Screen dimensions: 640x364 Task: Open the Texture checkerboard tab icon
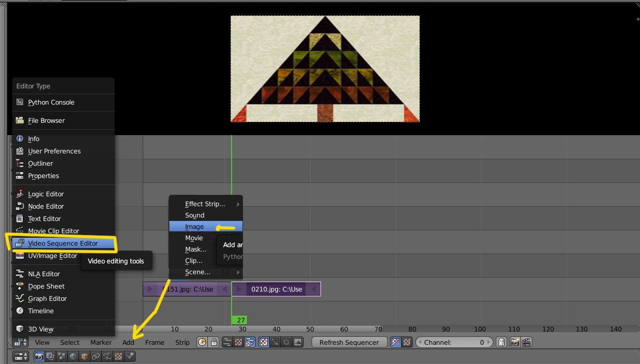119,356
